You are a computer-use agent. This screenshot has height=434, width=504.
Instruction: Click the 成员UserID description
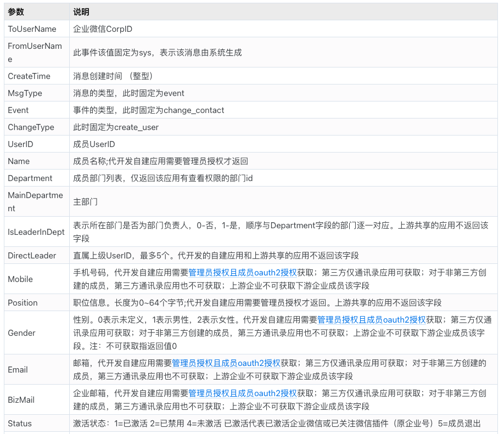click(x=94, y=144)
